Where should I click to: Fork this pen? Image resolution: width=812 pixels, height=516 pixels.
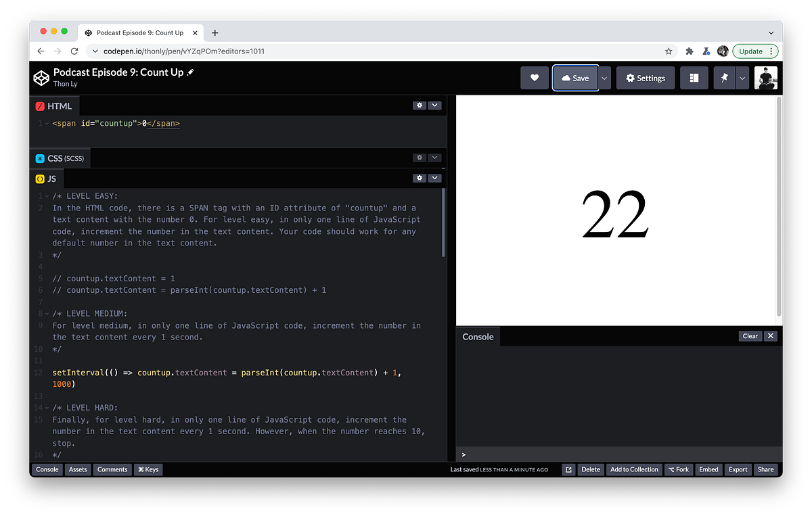tap(678, 469)
